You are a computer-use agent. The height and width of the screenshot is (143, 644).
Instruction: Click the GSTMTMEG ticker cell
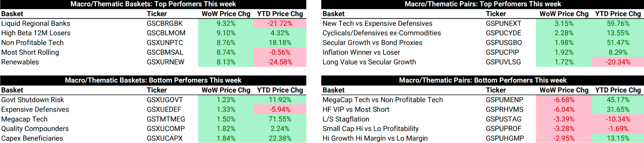(x=166, y=119)
